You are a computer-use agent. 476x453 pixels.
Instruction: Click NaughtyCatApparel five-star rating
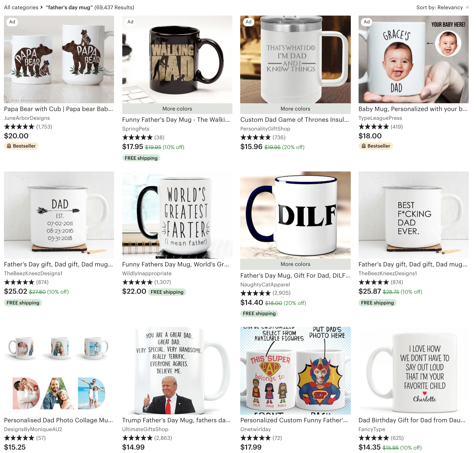(256, 293)
